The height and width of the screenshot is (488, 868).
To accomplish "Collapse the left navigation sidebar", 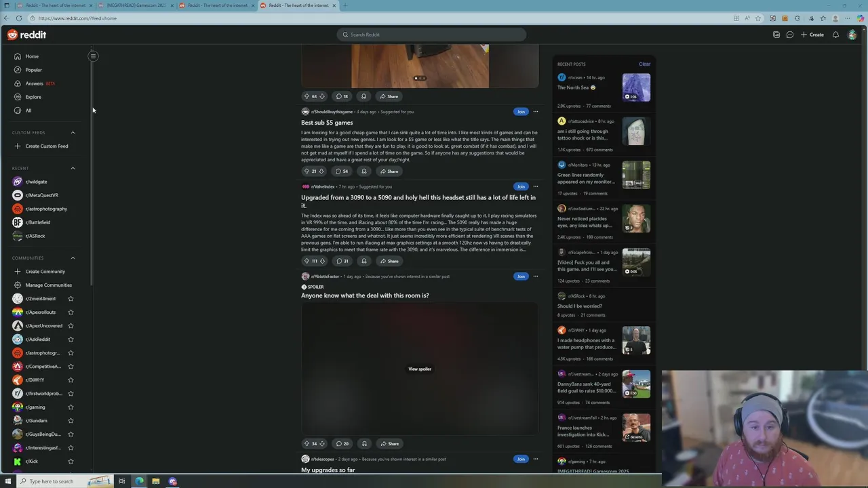I will click(x=93, y=56).
